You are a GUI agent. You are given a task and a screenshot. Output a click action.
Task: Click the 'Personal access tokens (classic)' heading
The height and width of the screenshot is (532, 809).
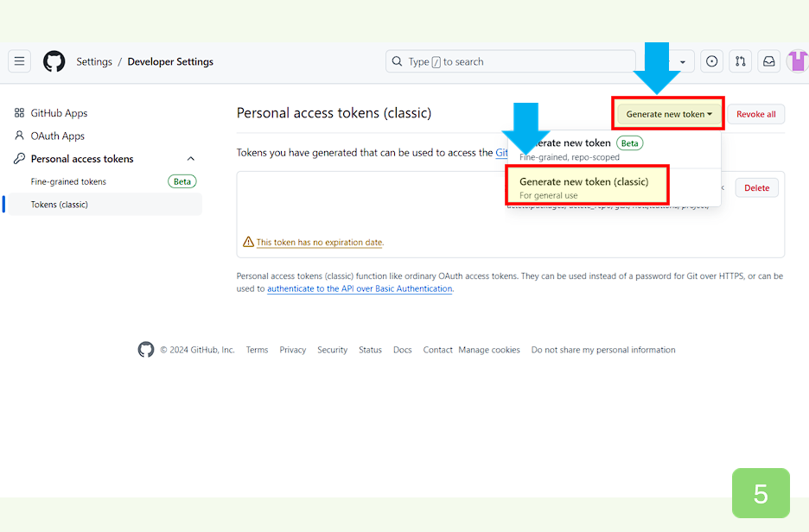point(334,113)
